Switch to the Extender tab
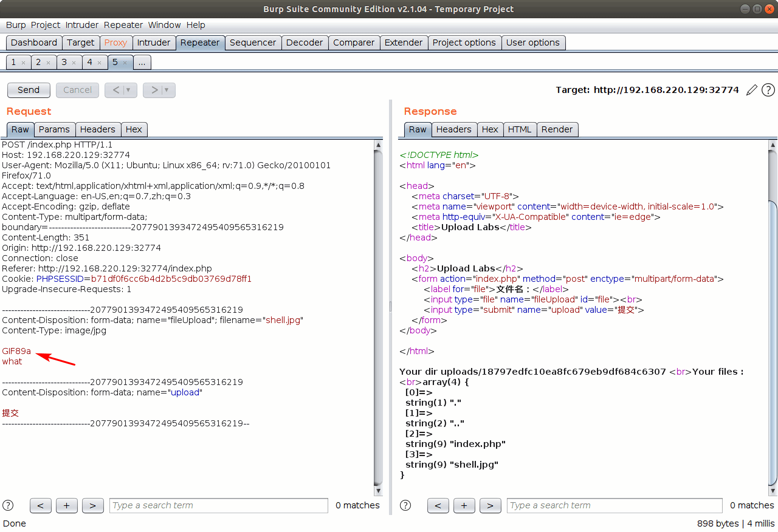The image size is (778, 532). click(x=404, y=43)
